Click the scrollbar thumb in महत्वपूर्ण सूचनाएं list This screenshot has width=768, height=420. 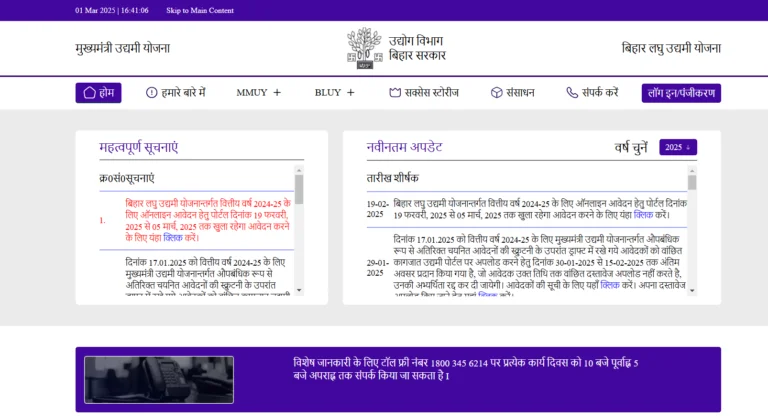(x=299, y=189)
